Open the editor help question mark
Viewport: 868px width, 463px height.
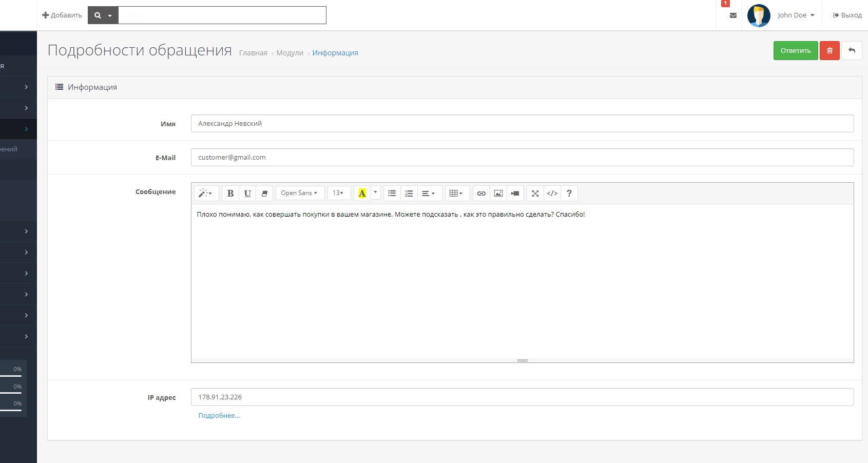pos(569,194)
